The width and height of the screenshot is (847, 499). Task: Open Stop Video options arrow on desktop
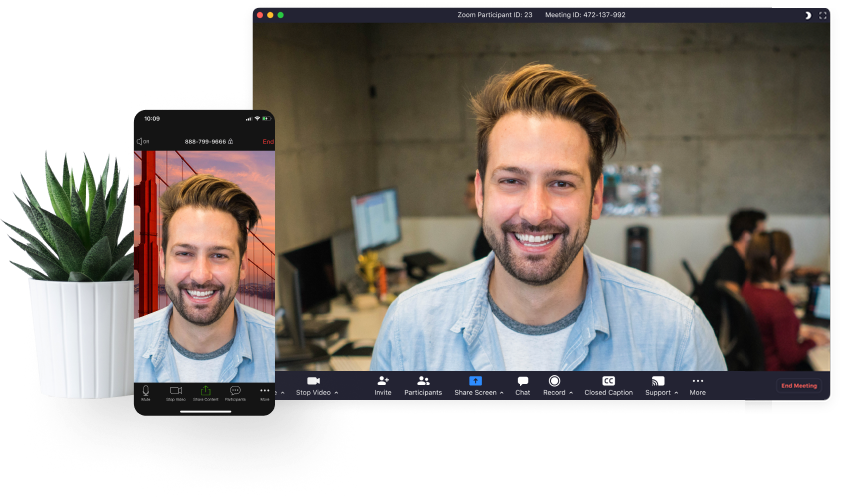tap(336, 393)
